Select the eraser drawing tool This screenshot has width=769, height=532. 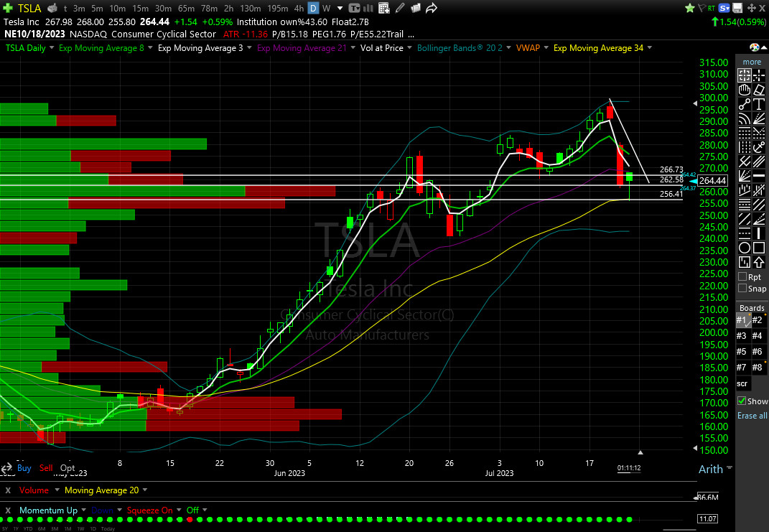coord(759,90)
